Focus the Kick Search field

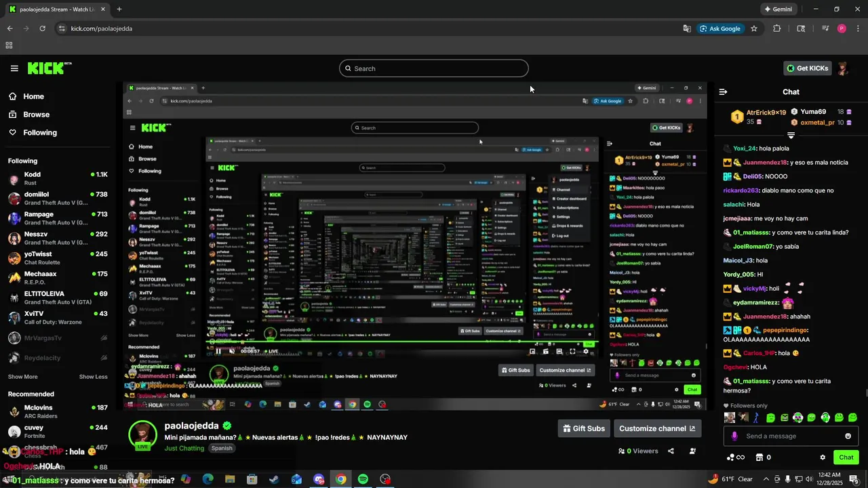point(434,68)
